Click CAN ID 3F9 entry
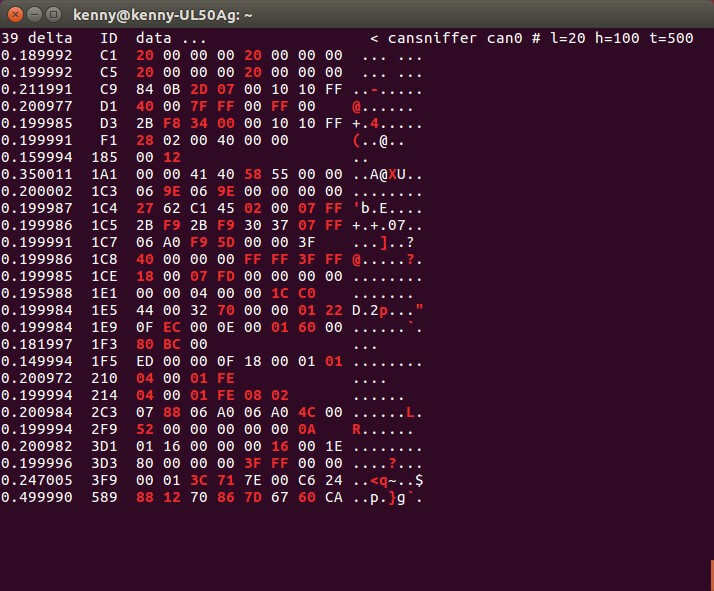This screenshot has width=714, height=591. click(104, 480)
